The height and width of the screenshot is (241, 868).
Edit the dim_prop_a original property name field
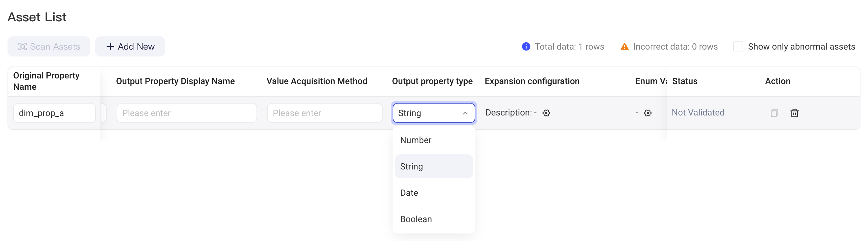click(55, 113)
